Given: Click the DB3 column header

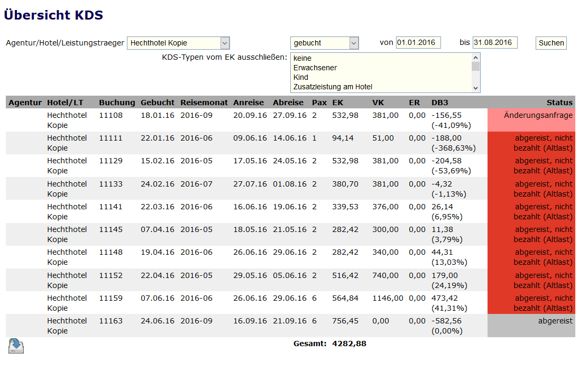Looking at the screenshot, I should (x=439, y=103).
